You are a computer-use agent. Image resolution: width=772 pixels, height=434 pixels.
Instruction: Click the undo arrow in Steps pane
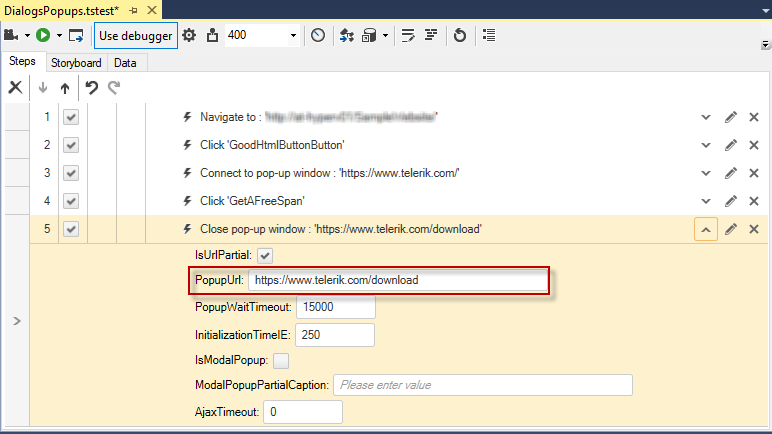(91, 88)
